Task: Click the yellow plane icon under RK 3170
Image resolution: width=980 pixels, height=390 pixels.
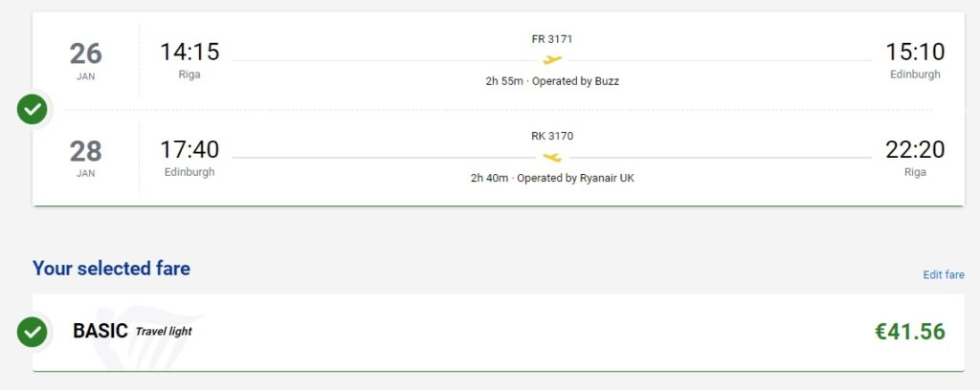Action: (552, 158)
